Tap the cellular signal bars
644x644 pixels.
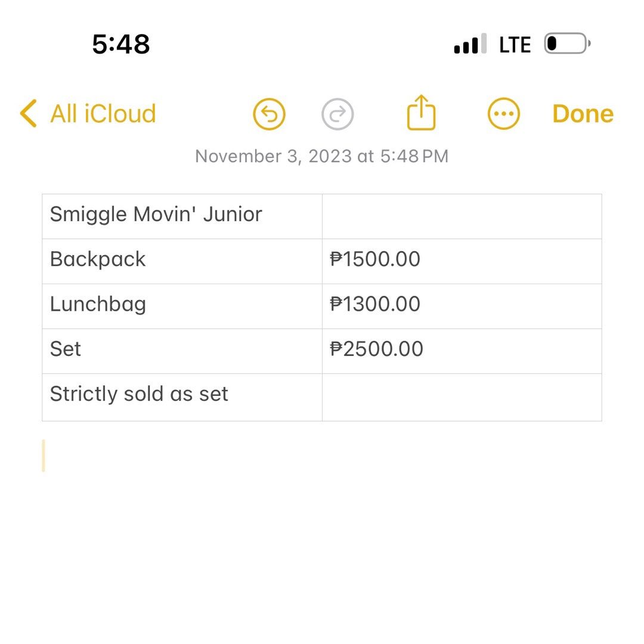click(470, 45)
